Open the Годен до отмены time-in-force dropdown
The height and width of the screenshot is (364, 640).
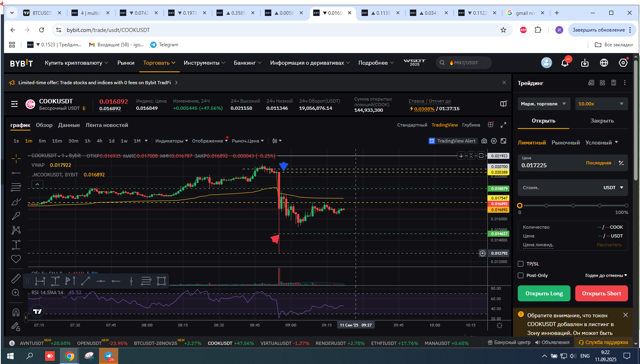(606, 275)
